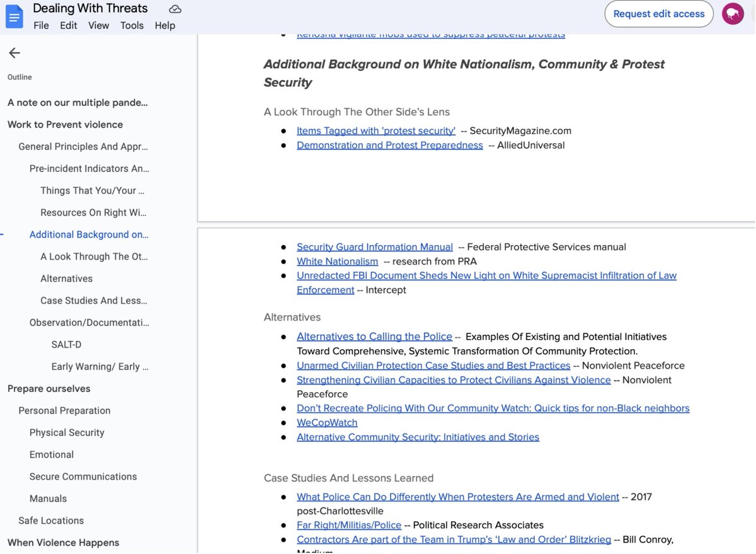Screen dimensions: 756x554
Task: Open the White Nationalism research link
Action: coord(337,261)
